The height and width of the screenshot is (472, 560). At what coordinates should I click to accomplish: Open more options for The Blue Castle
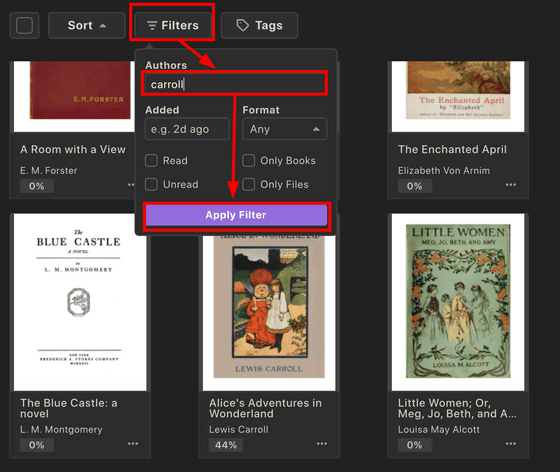pos(133,443)
